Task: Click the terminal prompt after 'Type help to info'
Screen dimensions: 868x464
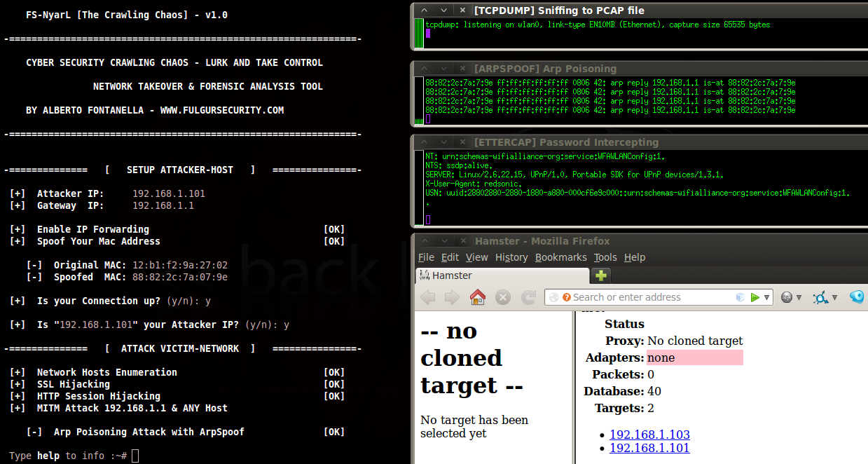Action: [135, 456]
